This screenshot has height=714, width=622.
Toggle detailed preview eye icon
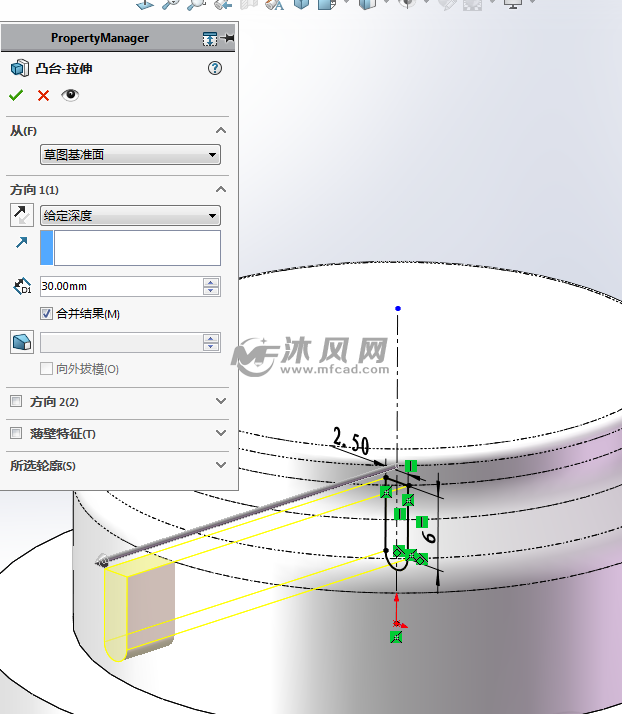70,95
